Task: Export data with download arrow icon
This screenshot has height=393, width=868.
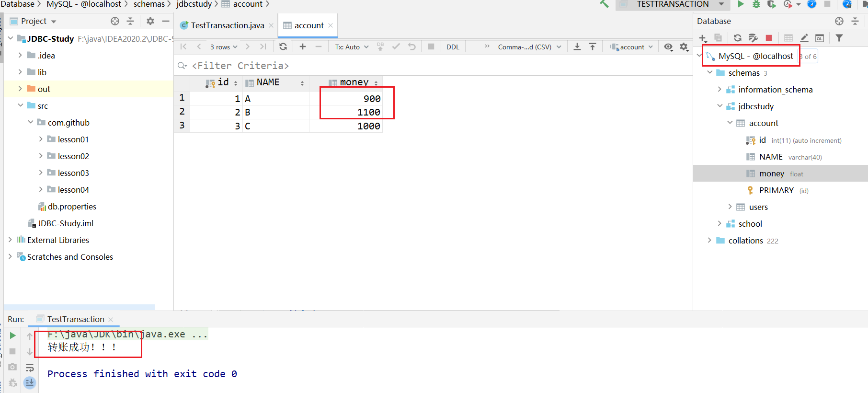Action: (577, 46)
